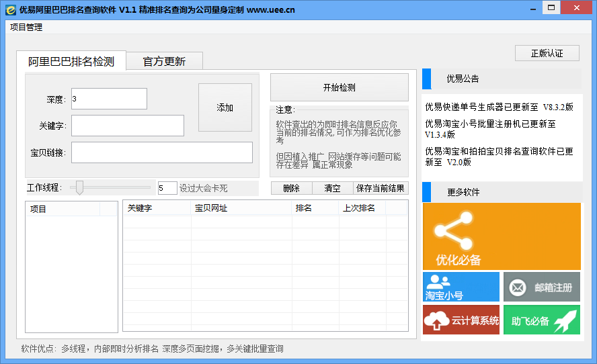Click the 正版认证 button
597x364 pixels.
tap(547, 53)
